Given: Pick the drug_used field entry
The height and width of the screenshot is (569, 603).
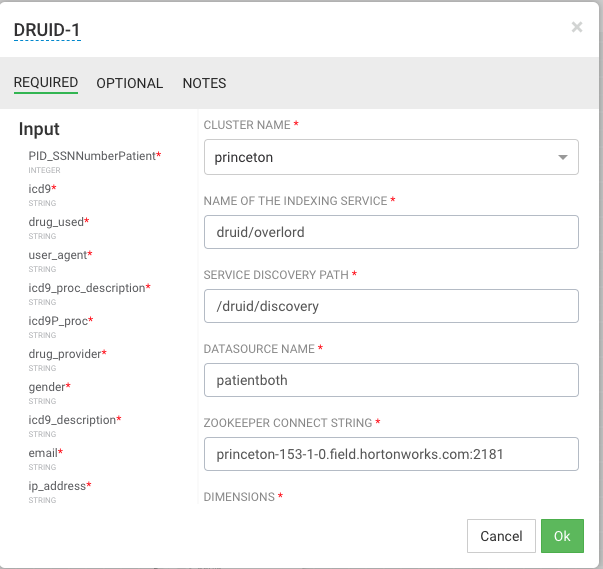Looking at the screenshot, I should [x=57, y=222].
